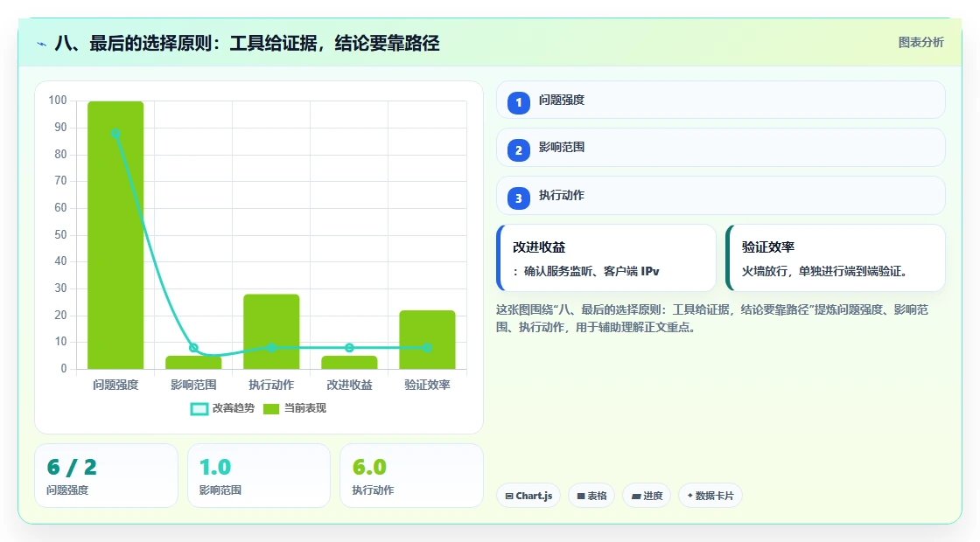The height and width of the screenshot is (542, 980).
Task: Click the 数据卡片 tag
Action: [x=710, y=496]
